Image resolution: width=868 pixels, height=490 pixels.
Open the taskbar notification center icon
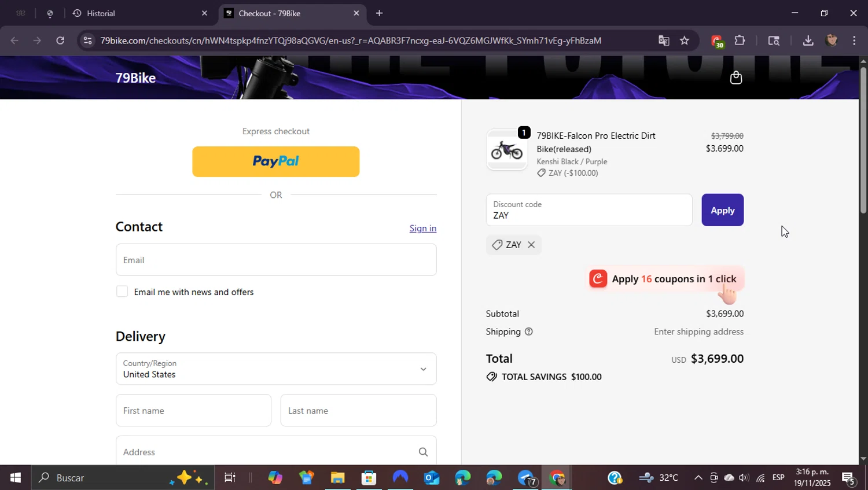[849, 478]
